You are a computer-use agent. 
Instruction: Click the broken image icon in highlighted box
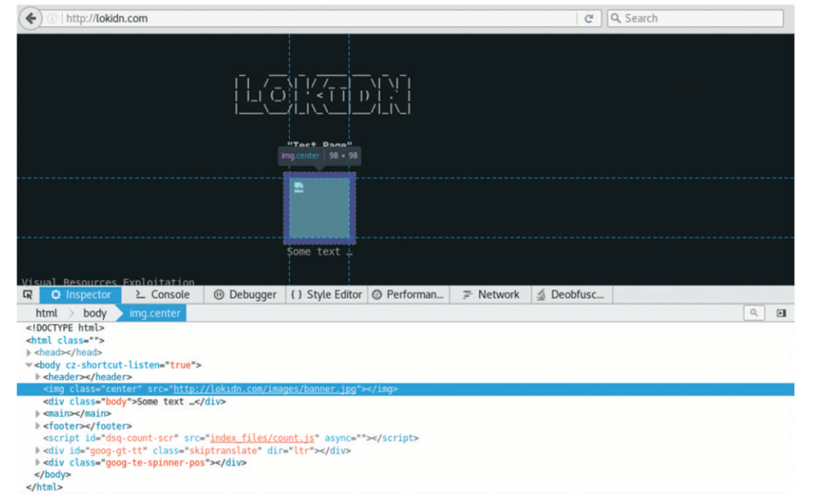pyautogui.click(x=299, y=188)
